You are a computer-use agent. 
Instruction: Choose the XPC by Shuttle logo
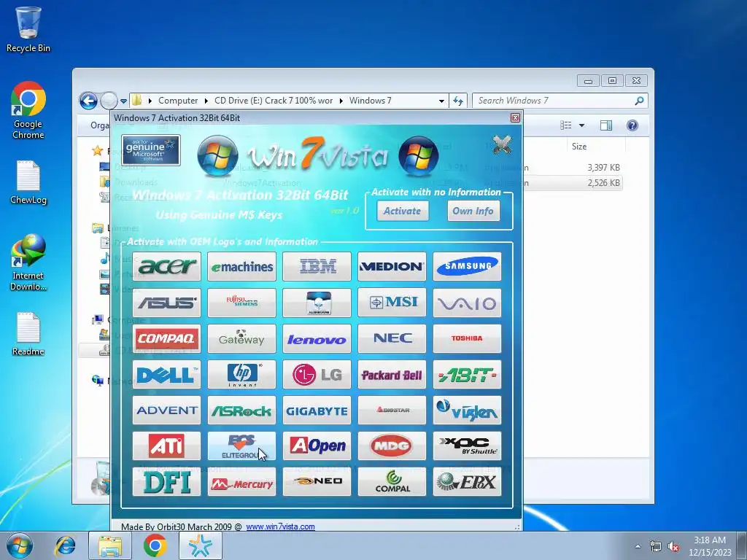(468, 446)
